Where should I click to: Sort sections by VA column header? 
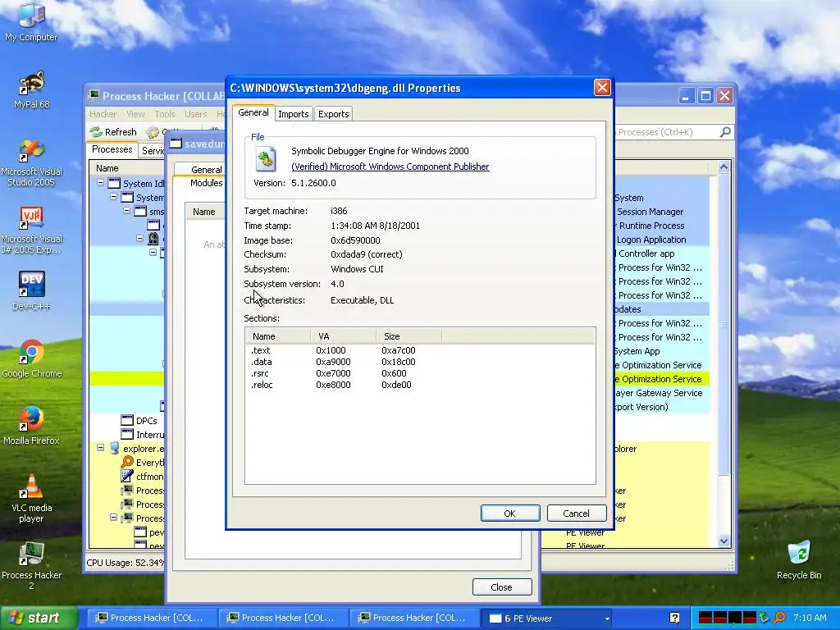click(344, 336)
